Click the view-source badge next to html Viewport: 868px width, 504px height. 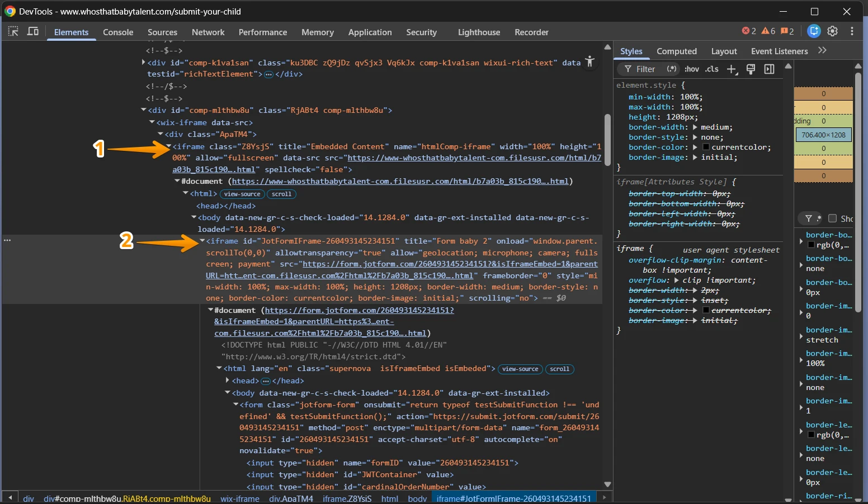pos(242,194)
